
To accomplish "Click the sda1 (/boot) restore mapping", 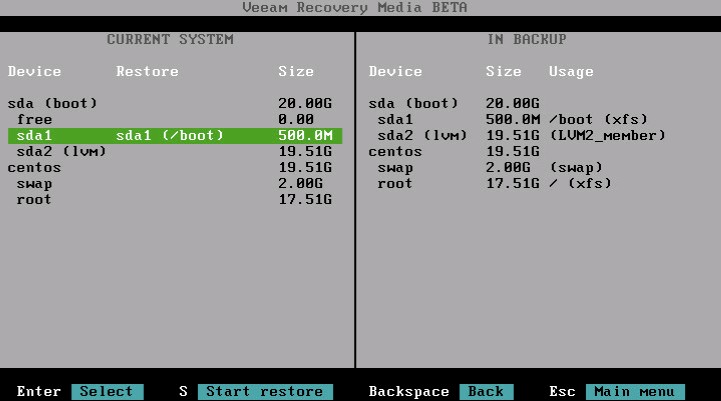I will click(x=169, y=136).
